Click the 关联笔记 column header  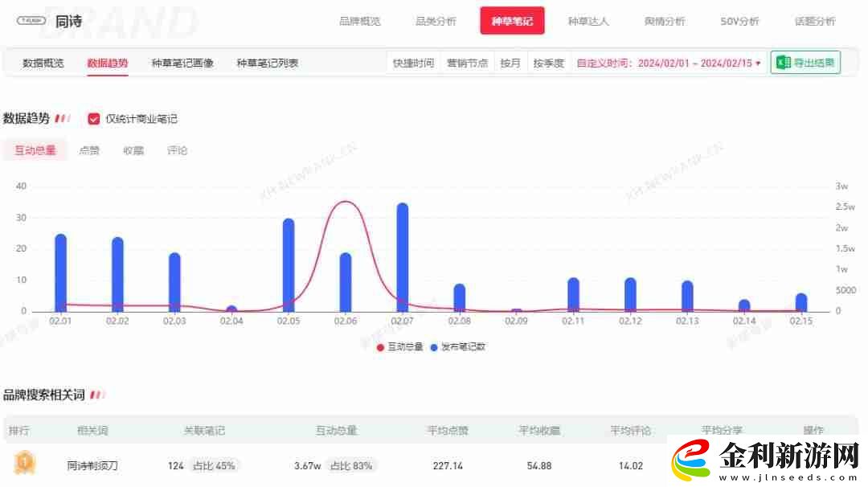tap(204, 431)
